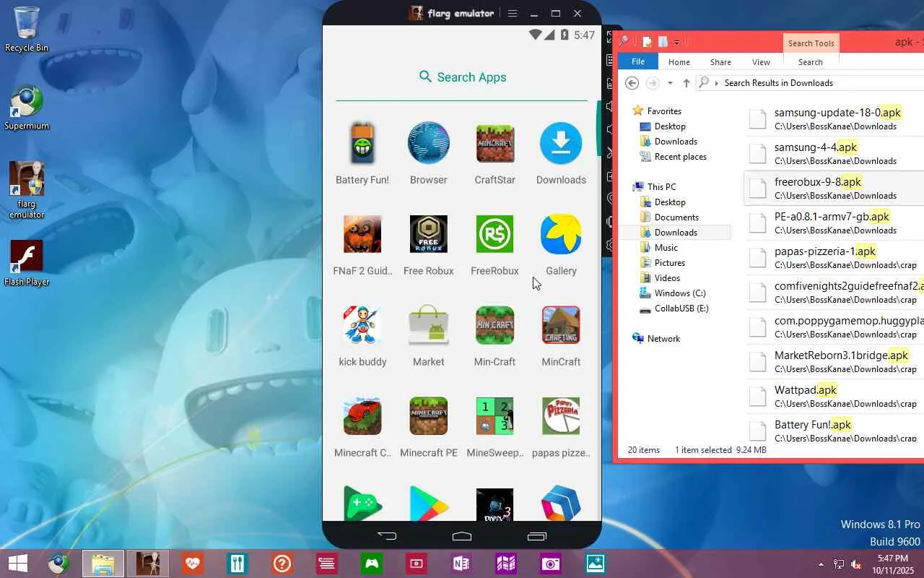
Task: Select This PC in the navigation pane
Action: (661, 187)
